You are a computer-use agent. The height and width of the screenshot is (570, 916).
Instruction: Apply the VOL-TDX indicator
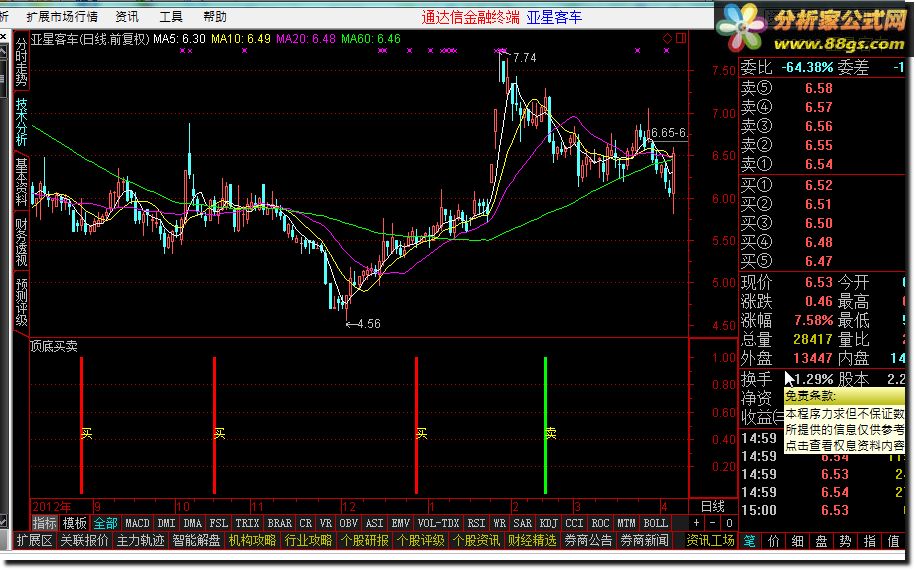pyautogui.click(x=438, y=523)
